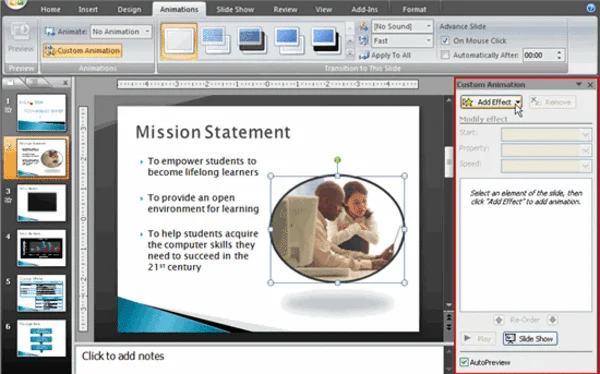Switch slide pane to Outline tab

(35, 82)
